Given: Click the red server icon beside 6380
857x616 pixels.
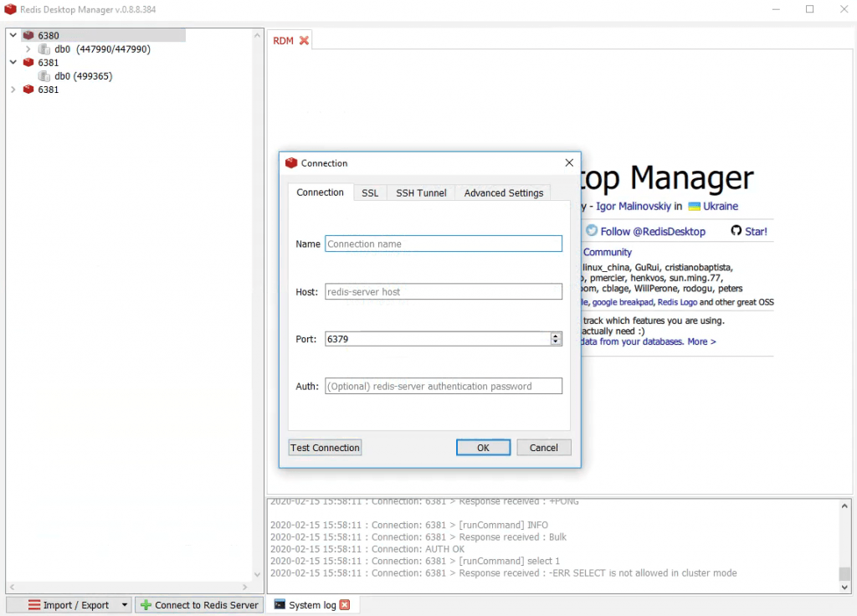Looking at the screenshot, I should (28, 35).
